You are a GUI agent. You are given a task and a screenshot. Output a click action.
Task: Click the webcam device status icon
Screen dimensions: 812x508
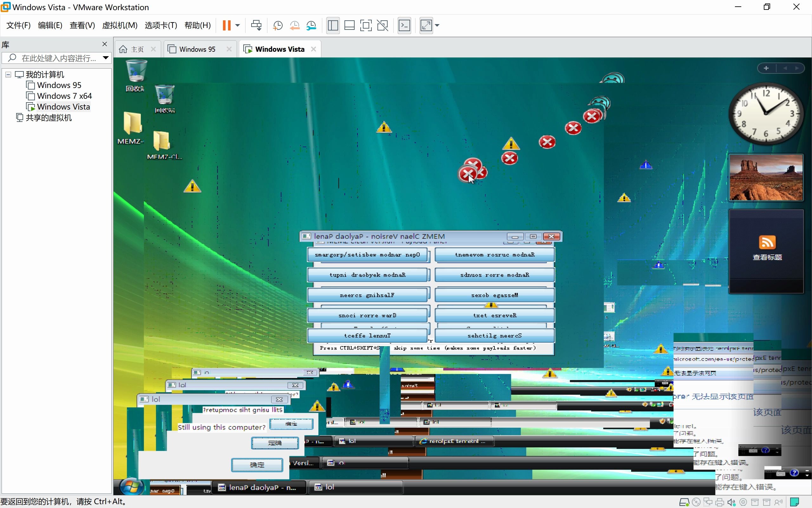click(743, 502)
